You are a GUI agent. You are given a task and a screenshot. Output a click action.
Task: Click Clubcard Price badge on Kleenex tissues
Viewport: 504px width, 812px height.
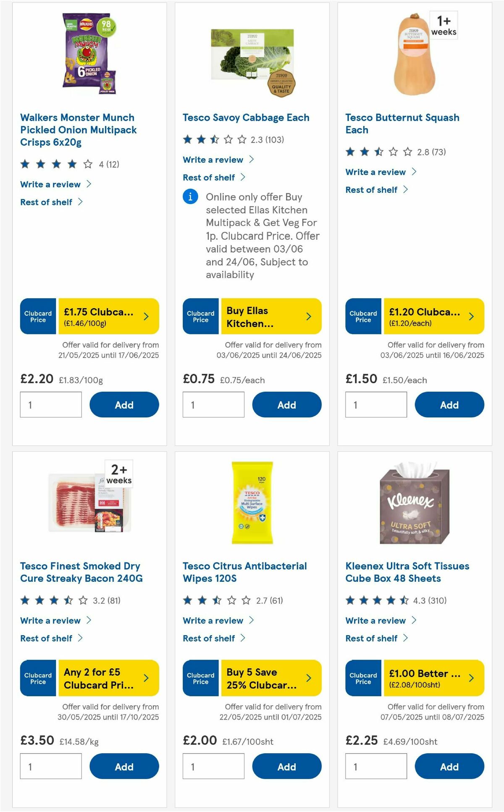pyautogui.click(x=363, y=678)
